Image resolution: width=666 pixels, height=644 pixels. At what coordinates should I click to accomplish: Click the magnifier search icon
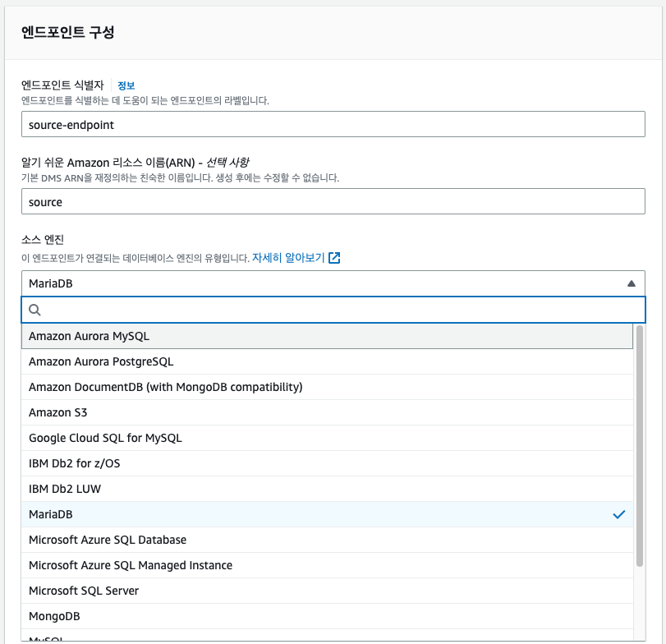(x=34, y=310)
